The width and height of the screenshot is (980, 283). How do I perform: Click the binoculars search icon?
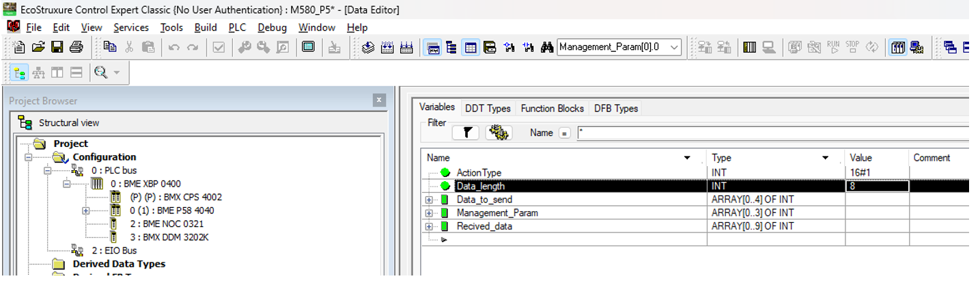(546, 47)
